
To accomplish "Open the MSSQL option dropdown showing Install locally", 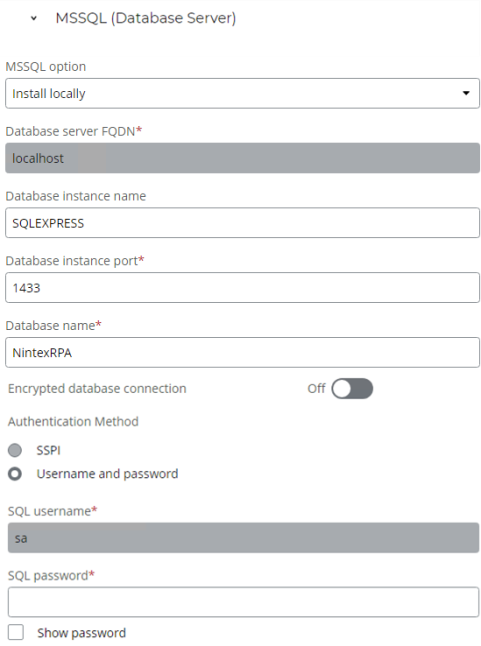I will [242, 94].
